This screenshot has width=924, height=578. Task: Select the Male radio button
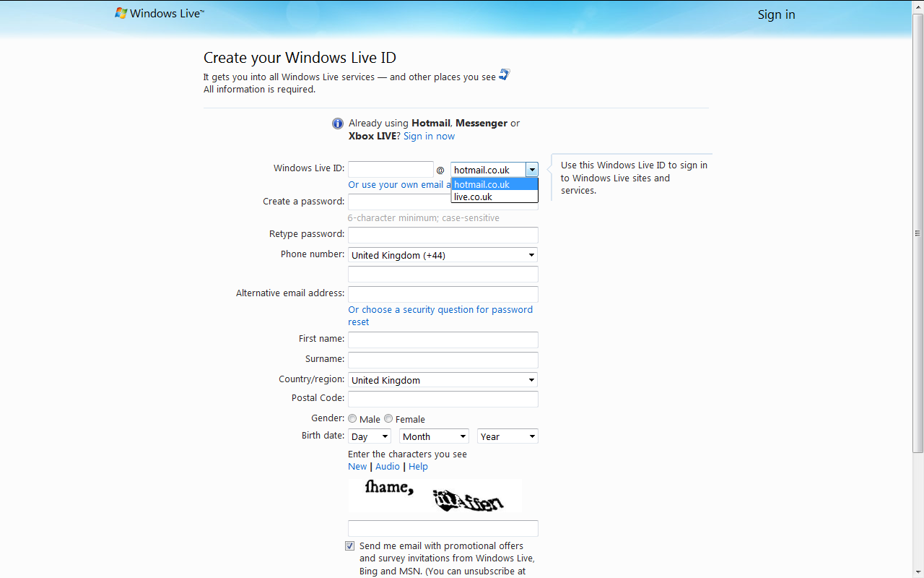click(x=352, y=418)
